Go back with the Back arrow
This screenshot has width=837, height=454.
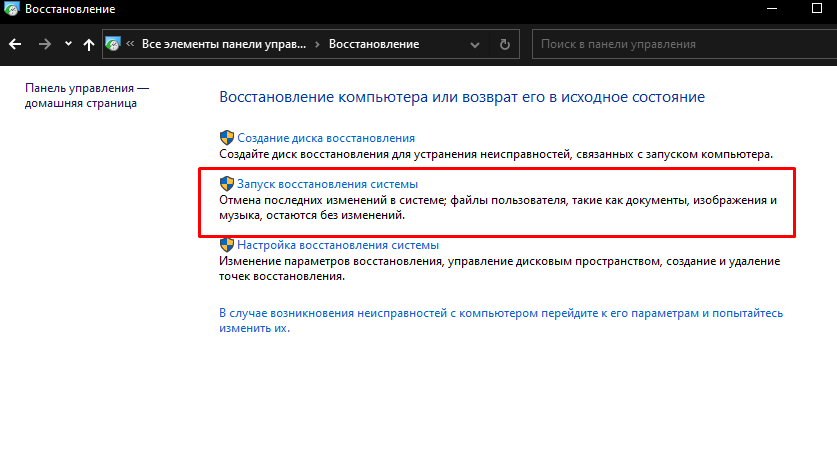[x=15, y=45]
